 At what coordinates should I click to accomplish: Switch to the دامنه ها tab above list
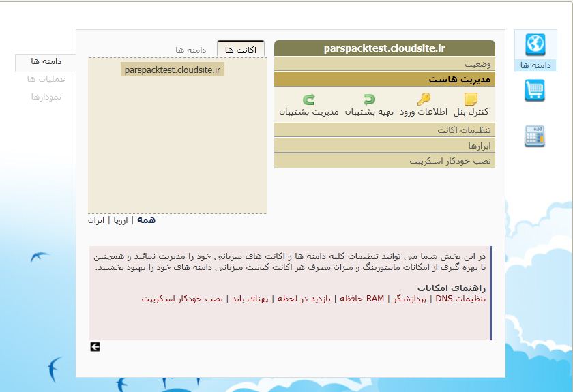191,50
